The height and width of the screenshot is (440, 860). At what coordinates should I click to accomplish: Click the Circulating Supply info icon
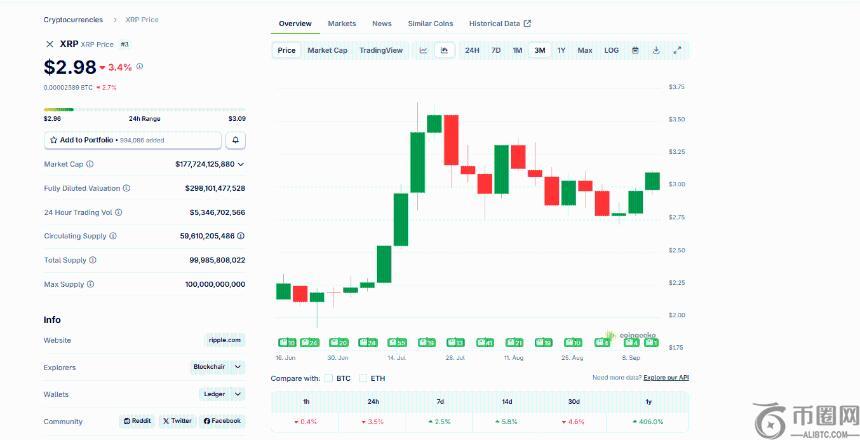112,236
